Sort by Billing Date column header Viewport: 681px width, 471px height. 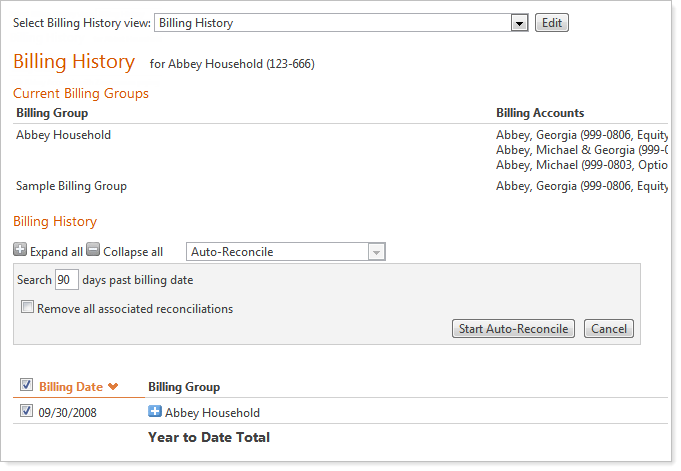point(71,387)
